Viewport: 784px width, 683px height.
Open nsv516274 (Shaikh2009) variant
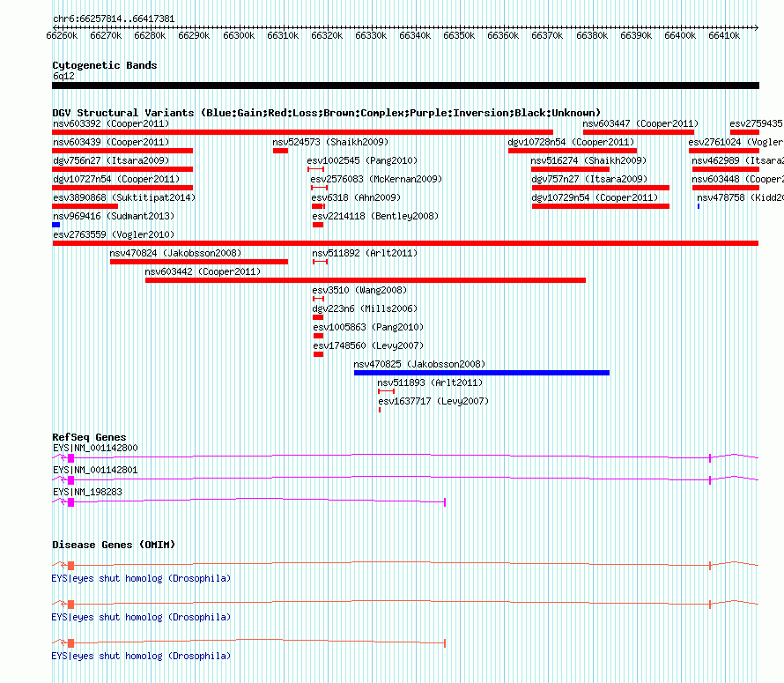[x=588, y=160]
